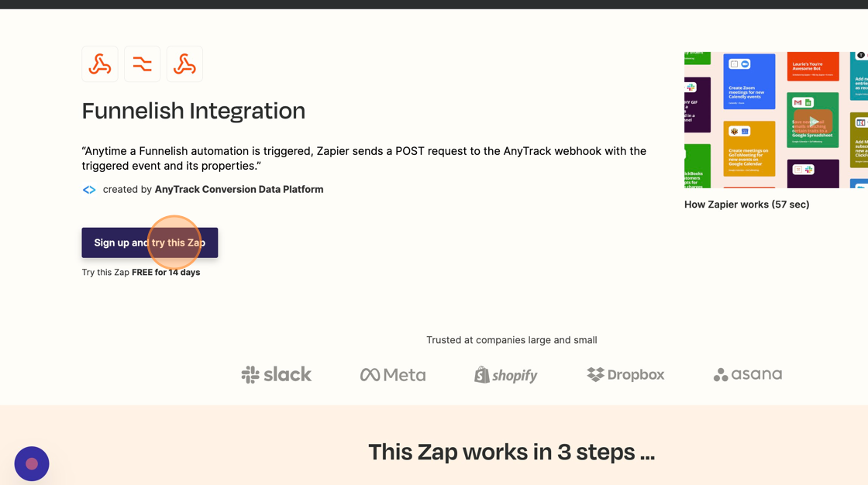Click the Slack logo
The width and height of the screenshot is (868, 485).
tap(277, 375)
